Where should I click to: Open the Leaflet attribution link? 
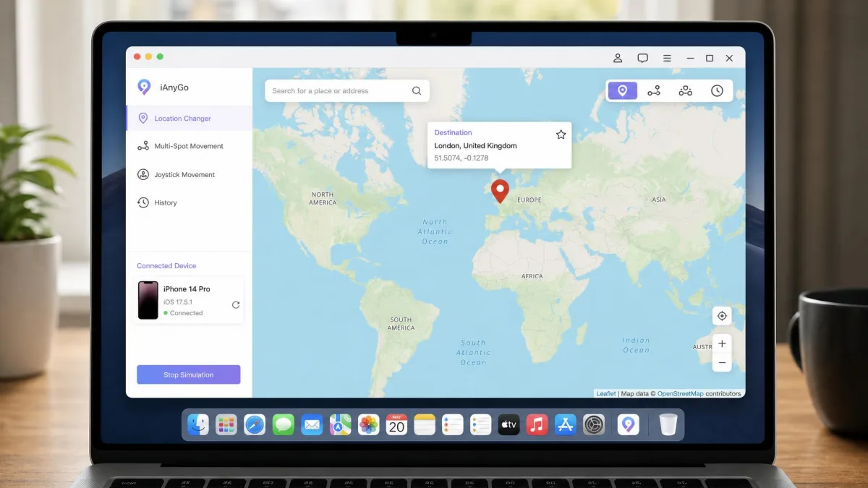coord(606,393)
